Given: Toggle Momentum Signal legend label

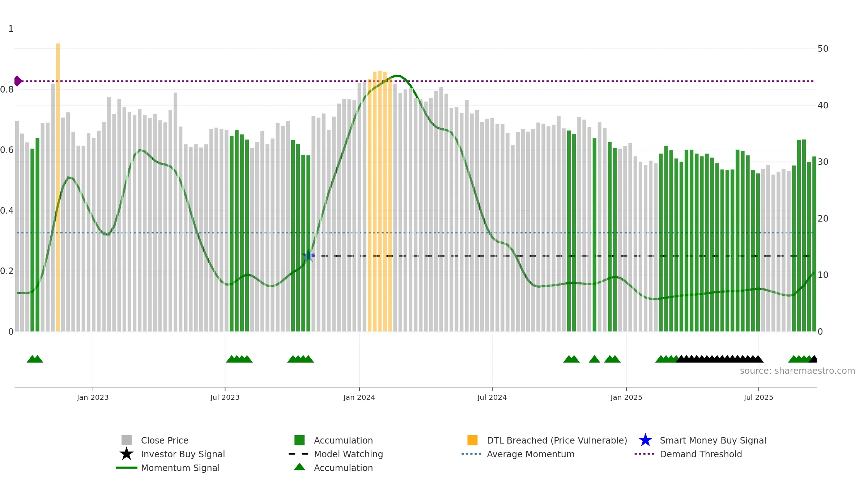Looking at the screenshot, I should (180, 468).
